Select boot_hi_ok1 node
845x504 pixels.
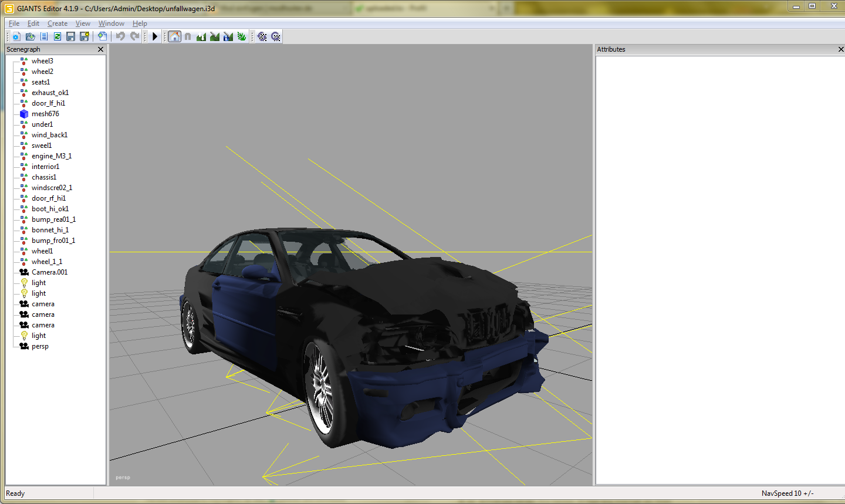pos(50,209)
